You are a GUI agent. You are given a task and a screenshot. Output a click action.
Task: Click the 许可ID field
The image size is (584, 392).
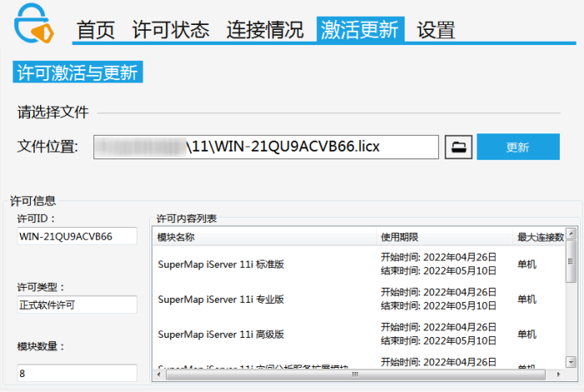pos(77,236)
